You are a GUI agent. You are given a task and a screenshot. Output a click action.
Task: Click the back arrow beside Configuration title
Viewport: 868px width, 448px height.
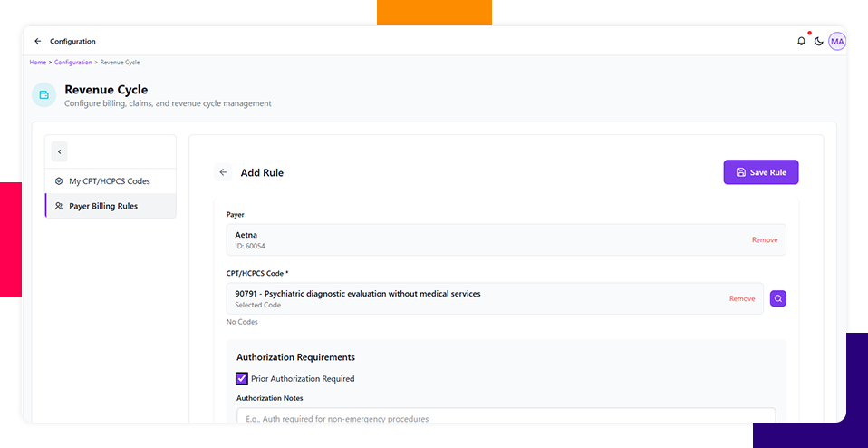point(38,41)
